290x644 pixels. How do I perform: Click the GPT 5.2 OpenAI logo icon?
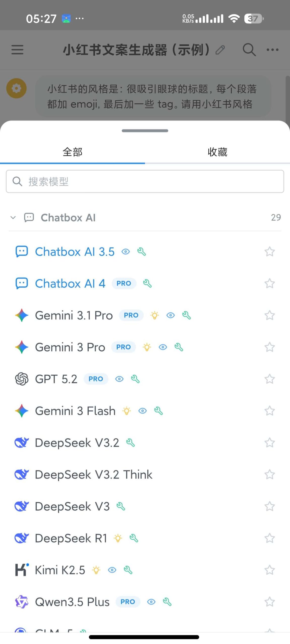coord(21,379)
